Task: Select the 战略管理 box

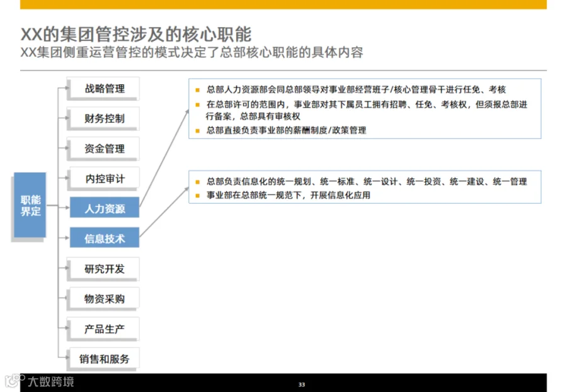Action: click(x=104, y=88)
